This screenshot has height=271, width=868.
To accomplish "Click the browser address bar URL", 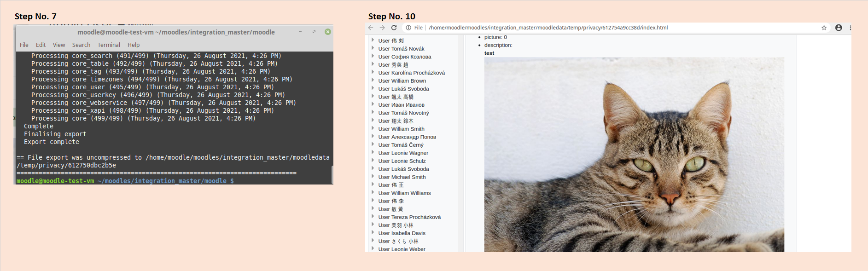I will [548, 28].
